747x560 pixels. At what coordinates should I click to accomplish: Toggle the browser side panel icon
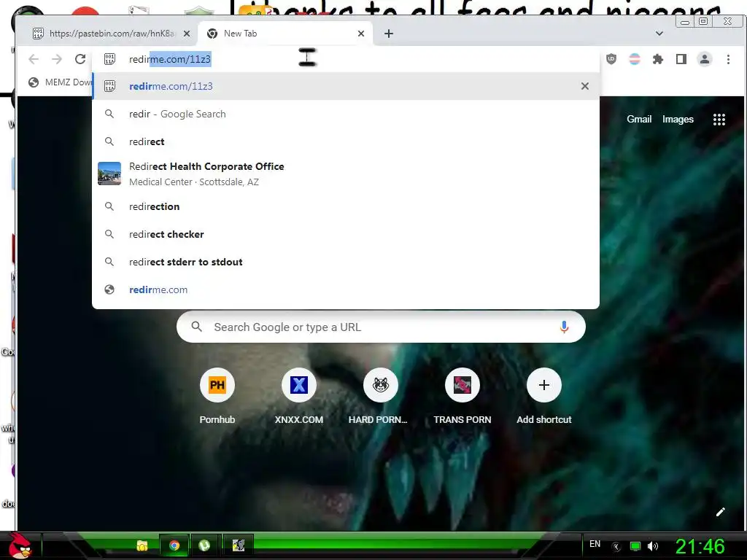681,59
